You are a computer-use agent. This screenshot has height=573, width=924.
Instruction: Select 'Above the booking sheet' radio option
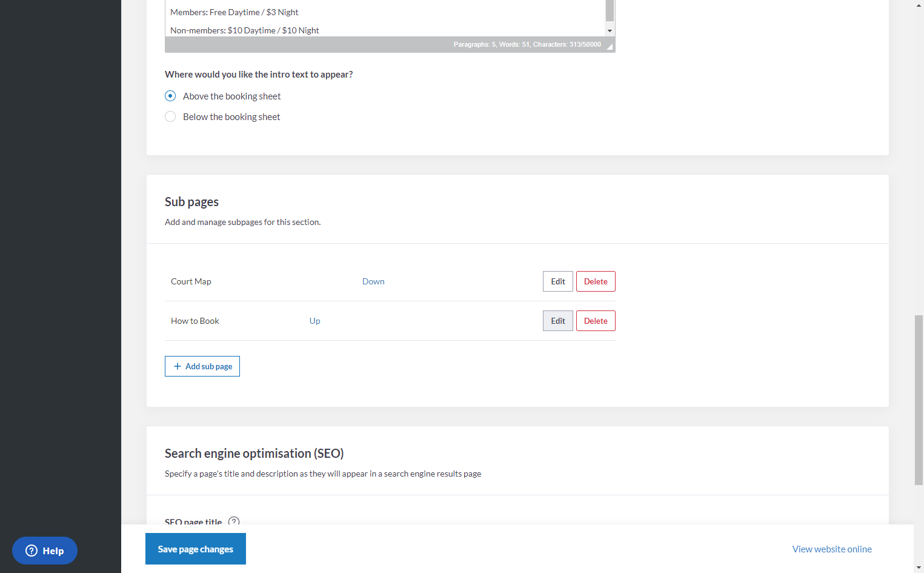[x=170, y=96]
